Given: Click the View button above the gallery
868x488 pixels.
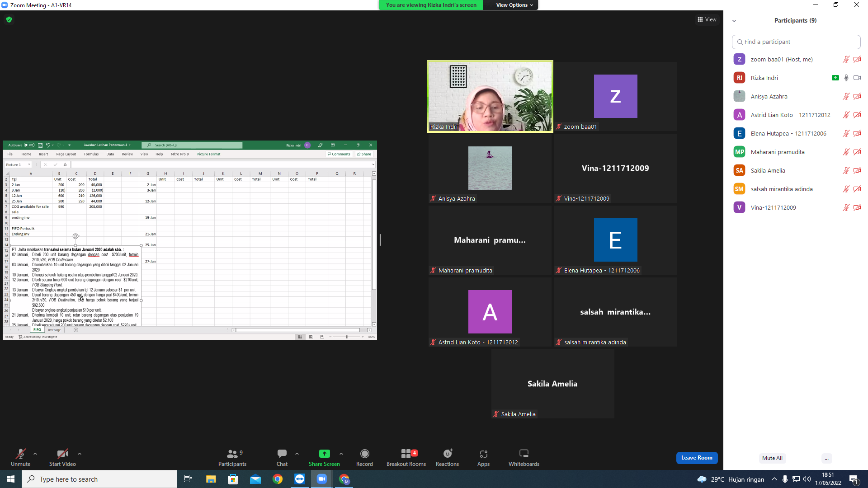Looking at the screenshot, I should 707,19.
